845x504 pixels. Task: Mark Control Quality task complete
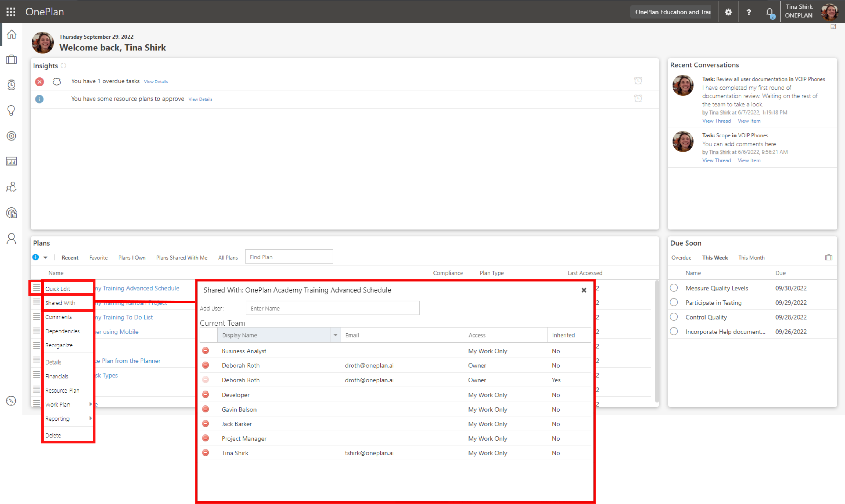pos(674,317)
